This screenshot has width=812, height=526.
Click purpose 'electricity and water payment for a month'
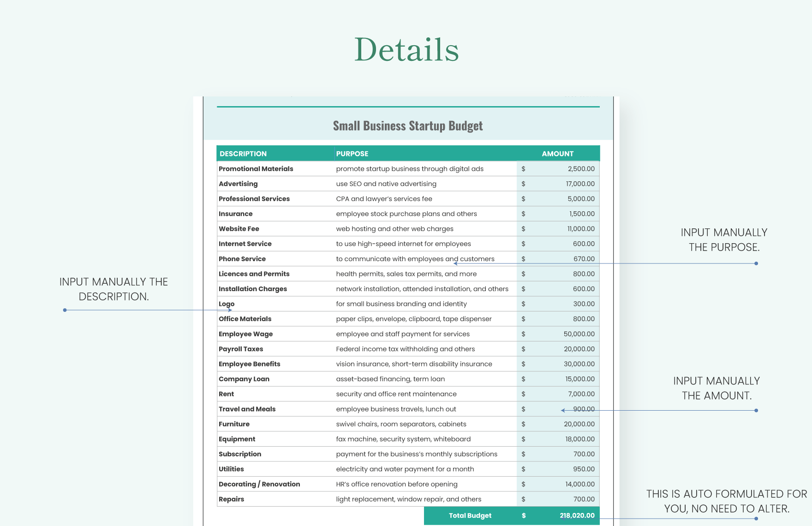[x=405, y=469]
